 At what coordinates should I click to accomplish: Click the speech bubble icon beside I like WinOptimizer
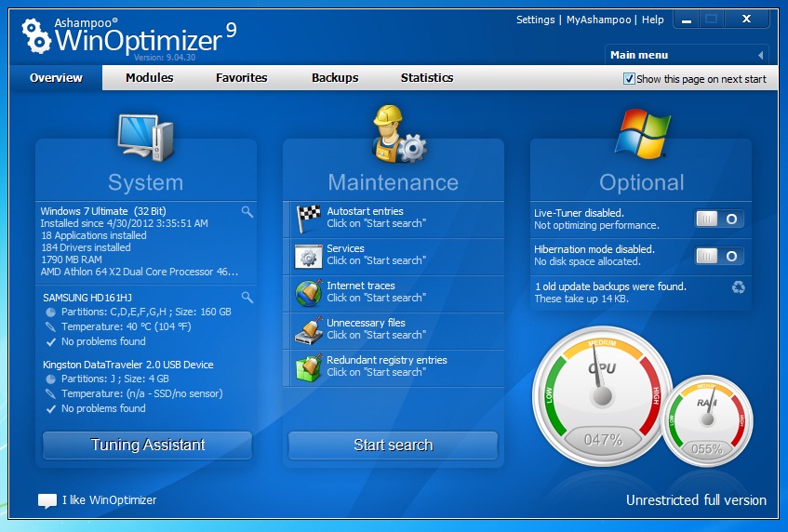[x=47, y=500]
